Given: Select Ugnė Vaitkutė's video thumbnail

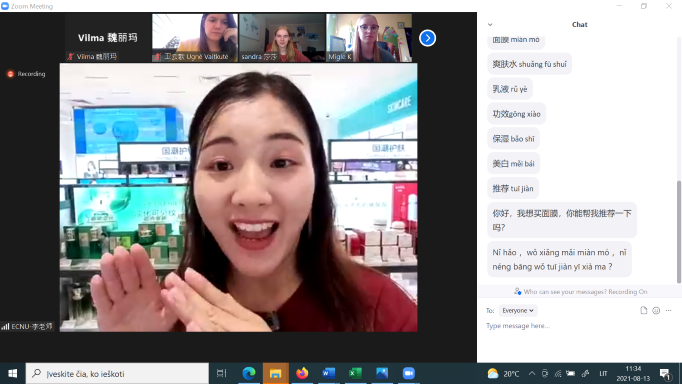Looking at the screenshot, I should pos(195,38).
